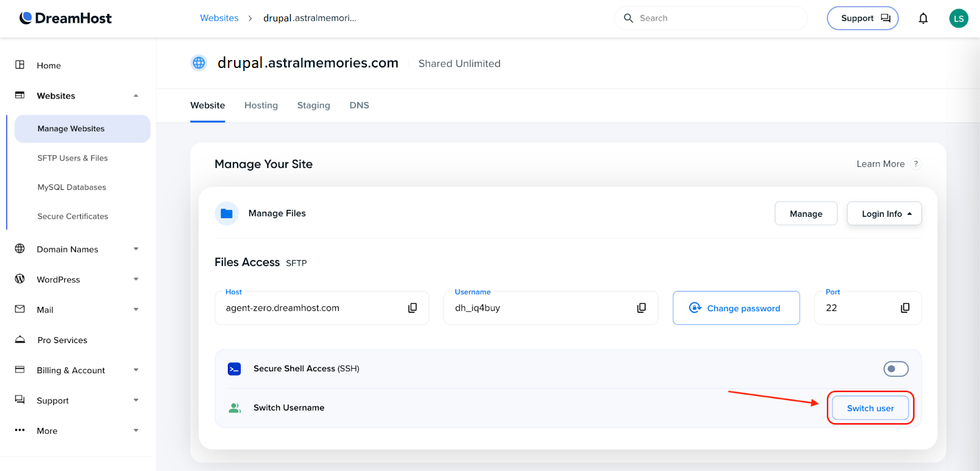Image resolution: width=980 pixels, height=471 pixels.
Task: Click the DreamHost logo
Action: coord(66,18)
